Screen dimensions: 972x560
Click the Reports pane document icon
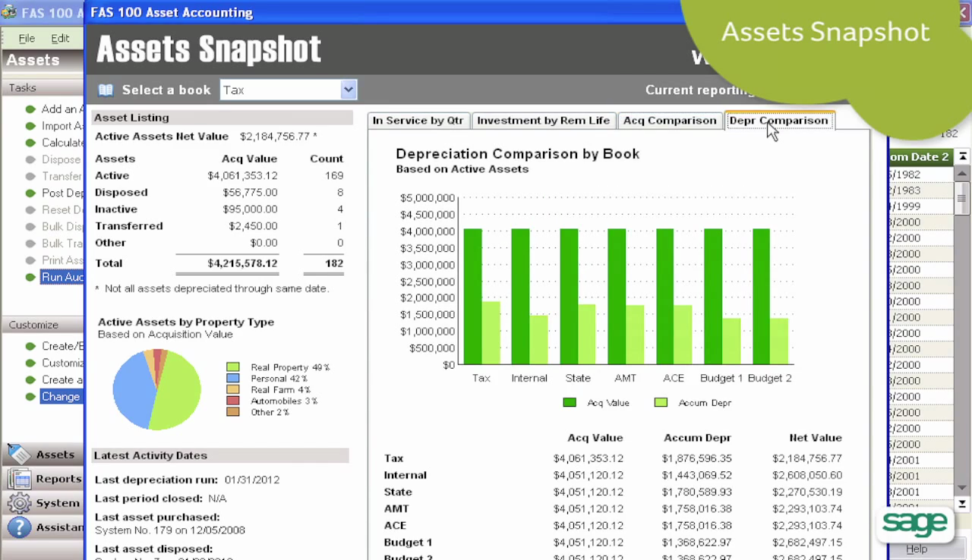tap(20, 479)
